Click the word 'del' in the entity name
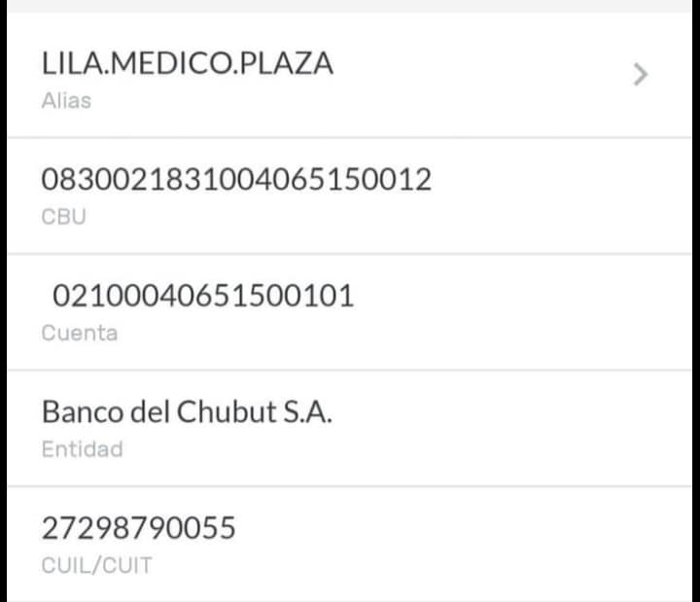700x602 pixels. [x=150, y=411]
